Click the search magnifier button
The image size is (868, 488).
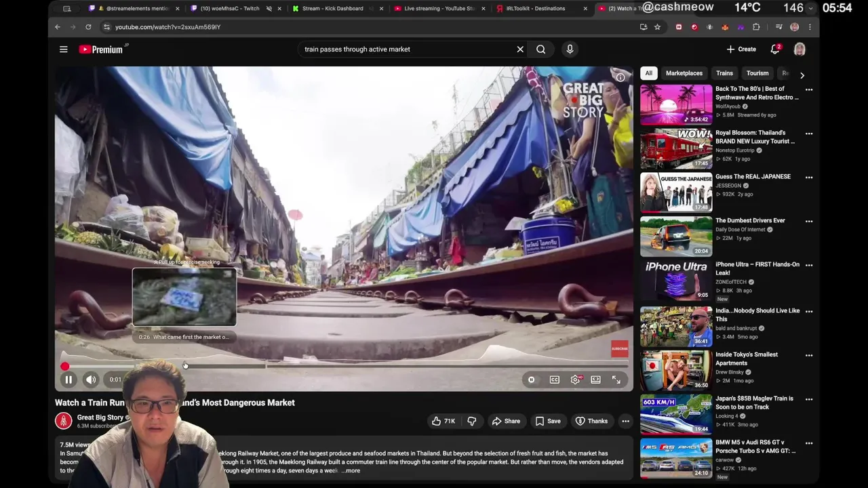pos(540,49)
